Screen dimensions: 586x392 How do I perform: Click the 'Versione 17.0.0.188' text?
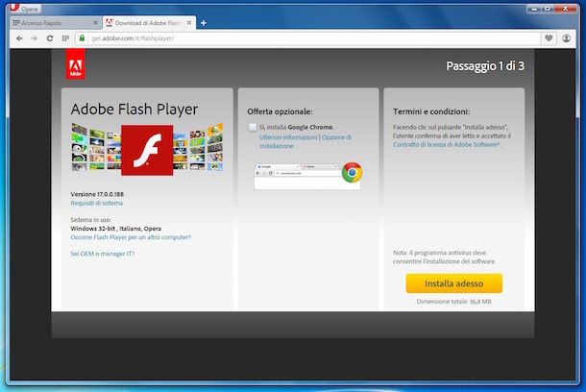[97, 194]
